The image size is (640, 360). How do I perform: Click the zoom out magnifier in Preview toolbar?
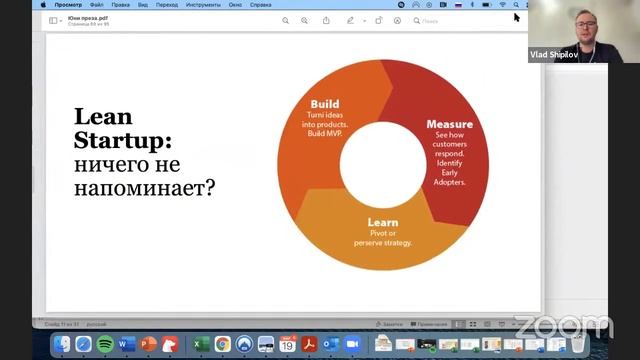(x=285, y=20)
